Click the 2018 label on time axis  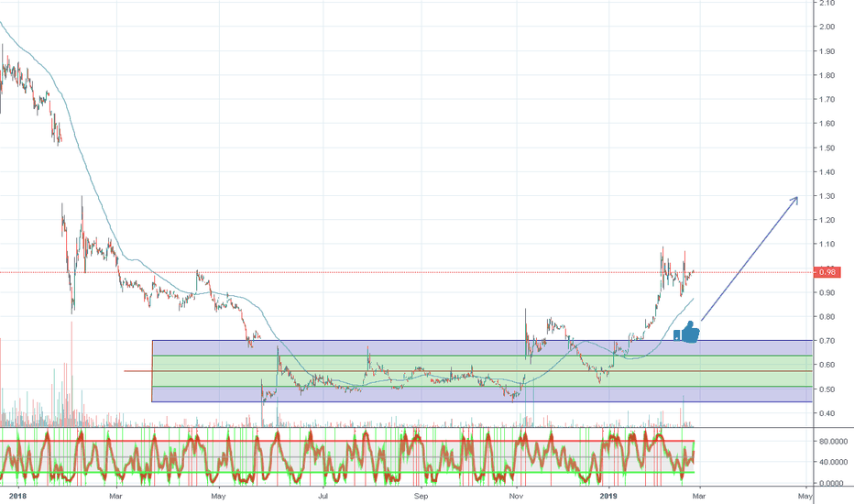click(17, 496)
